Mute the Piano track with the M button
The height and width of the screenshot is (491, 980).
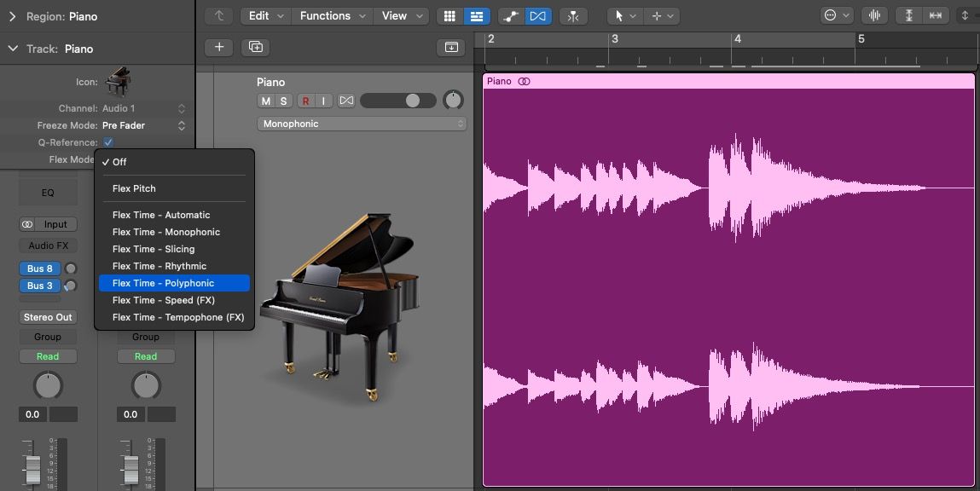pos(267,100)
